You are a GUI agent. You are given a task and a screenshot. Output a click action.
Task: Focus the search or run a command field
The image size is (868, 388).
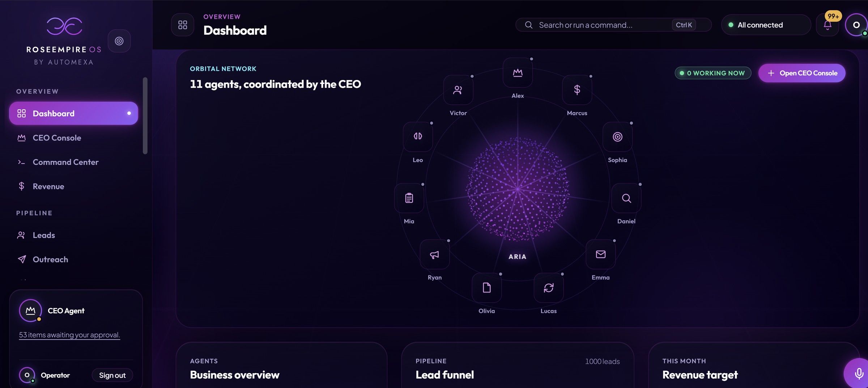[613, 25]
